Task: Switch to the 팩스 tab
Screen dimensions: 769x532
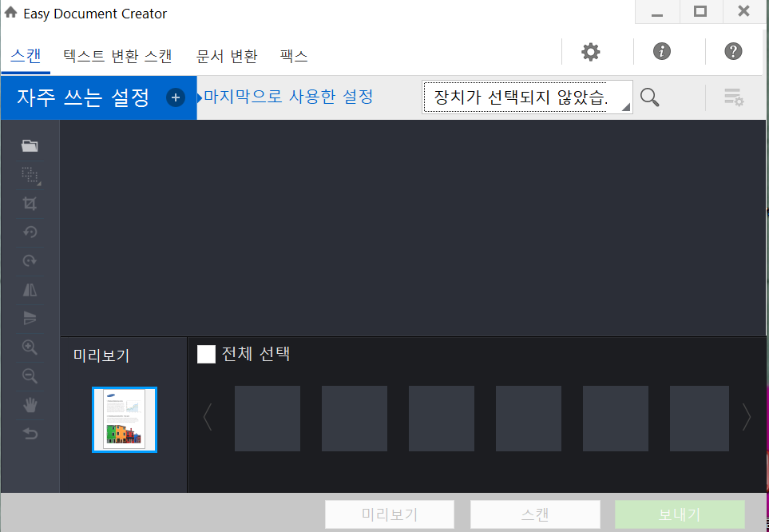Action: point(294,55)
